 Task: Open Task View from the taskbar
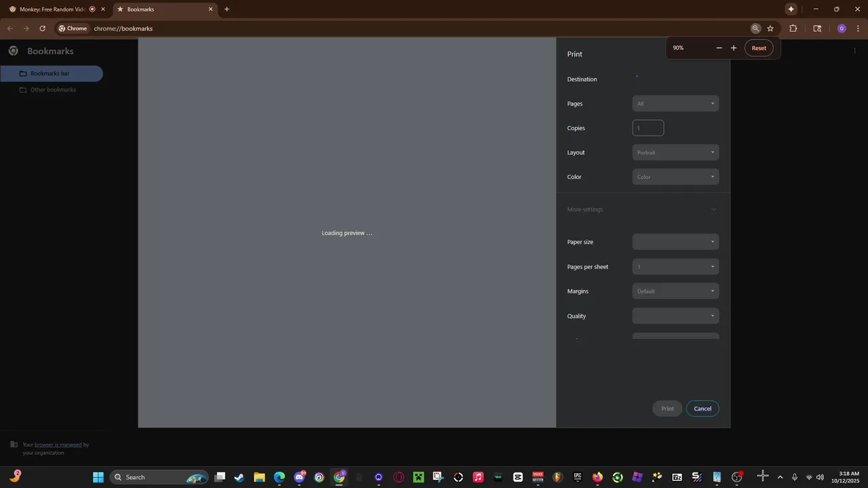[x=220, y=477]
